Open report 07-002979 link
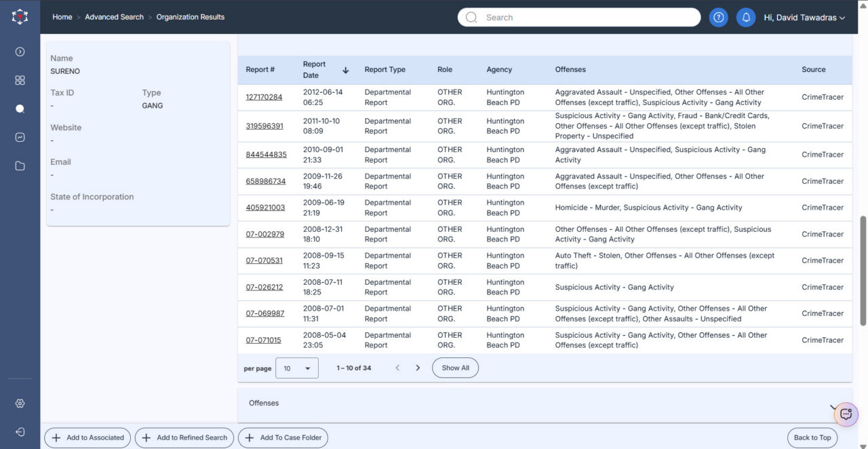This screenshot has height=449, width=868. coord(265,234)
